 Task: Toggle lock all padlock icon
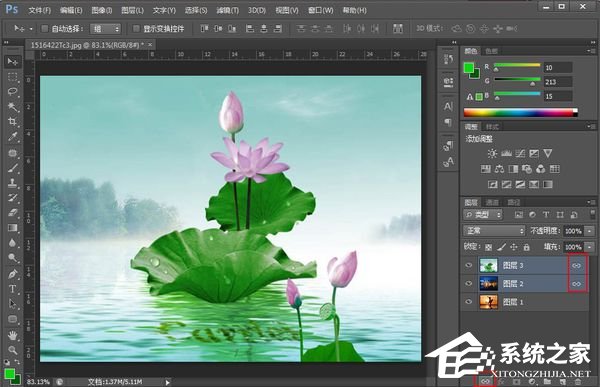click(527, 247)
